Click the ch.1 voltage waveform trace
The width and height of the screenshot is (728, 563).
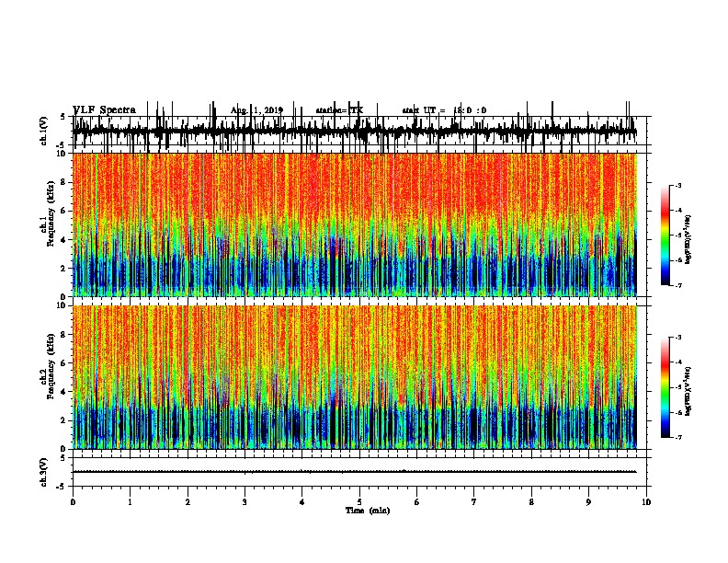pyautogui.click(x=354, y=131)
